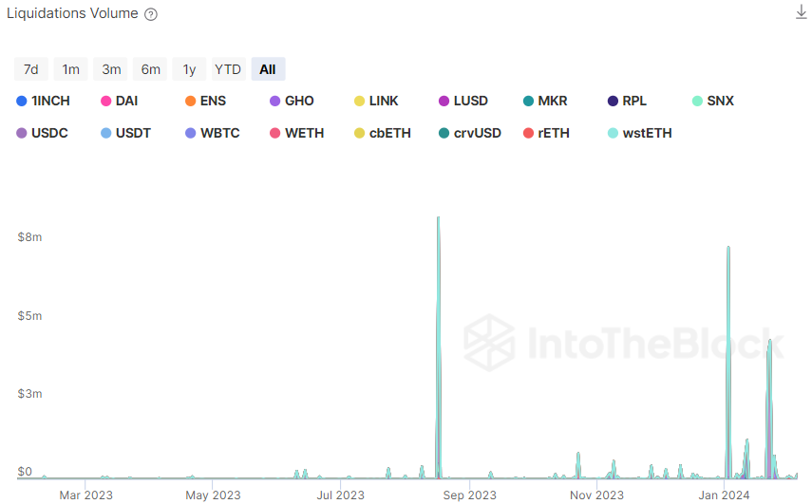This screenshot has height=504, width=812.
Task: Select the 7d time range
Action: click(31, 69)
